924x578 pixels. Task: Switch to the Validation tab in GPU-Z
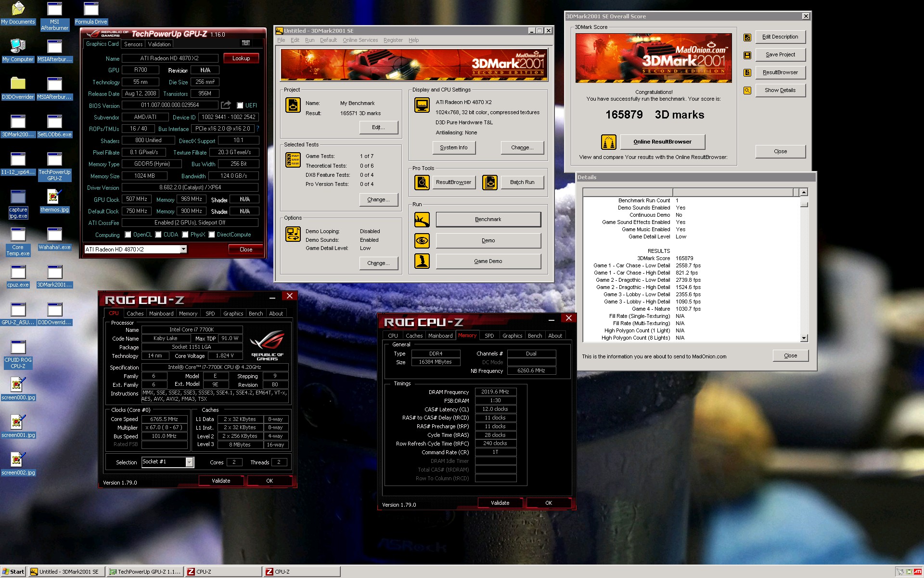coord(159,44)
